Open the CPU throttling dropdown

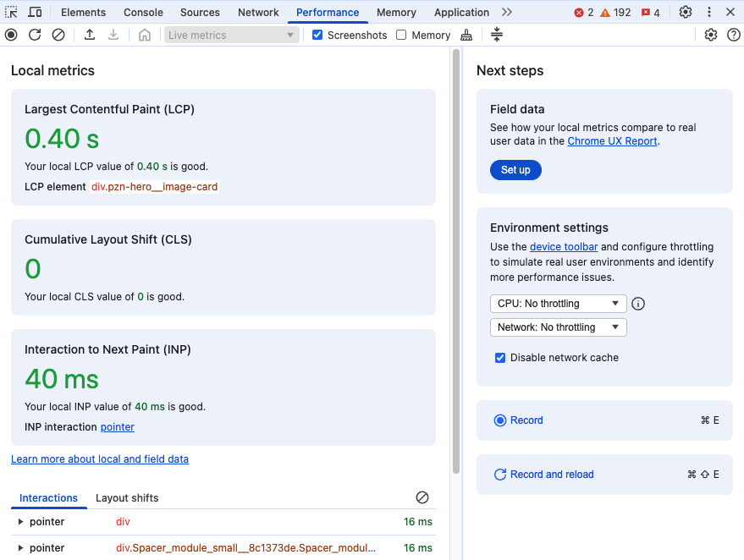pos(558,304)
